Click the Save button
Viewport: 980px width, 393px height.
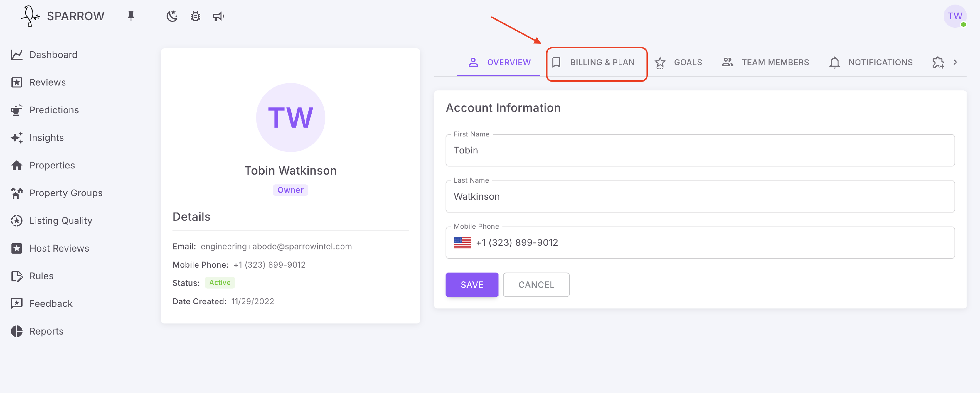[472, 285]
